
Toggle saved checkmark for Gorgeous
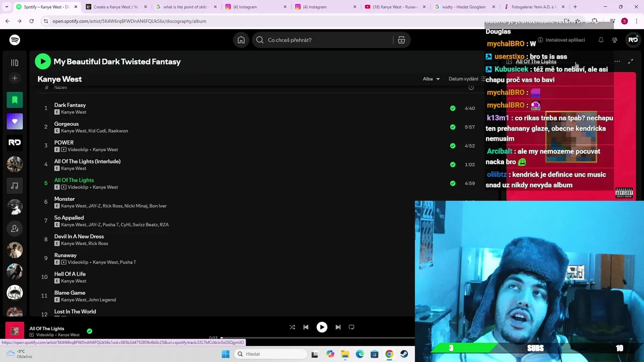point(453,127)
